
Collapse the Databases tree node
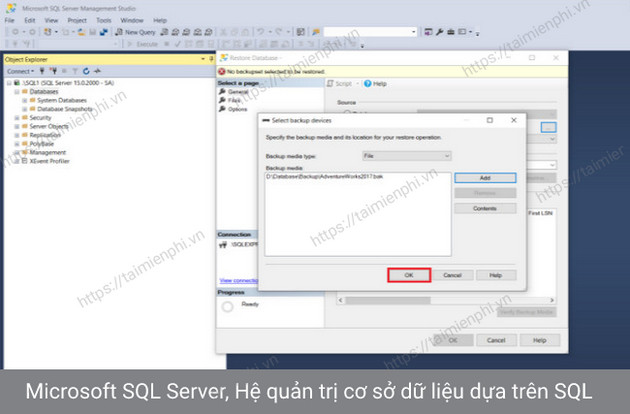[x=17, y=92]
